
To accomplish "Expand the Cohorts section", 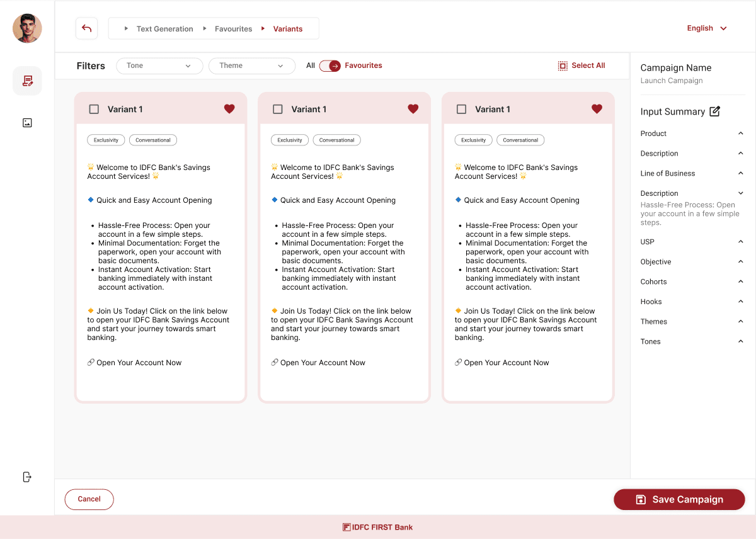I will click(x=741, y=281).
